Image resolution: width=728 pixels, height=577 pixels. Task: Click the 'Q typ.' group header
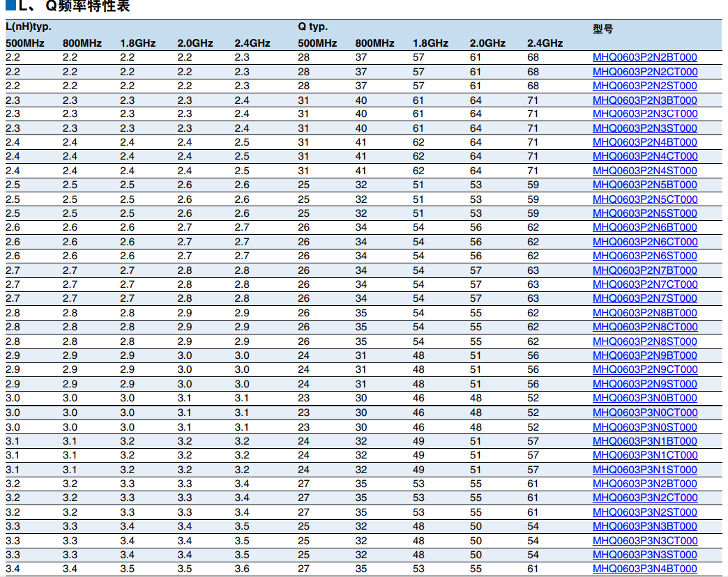313,27
